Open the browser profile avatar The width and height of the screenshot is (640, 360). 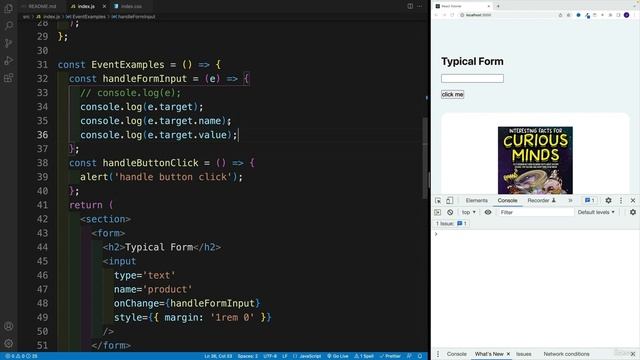(627, 15)
